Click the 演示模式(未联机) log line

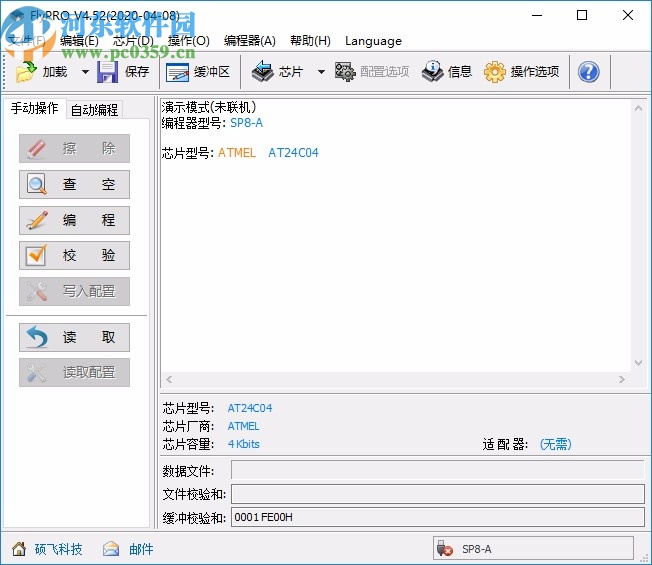[209, 107]
